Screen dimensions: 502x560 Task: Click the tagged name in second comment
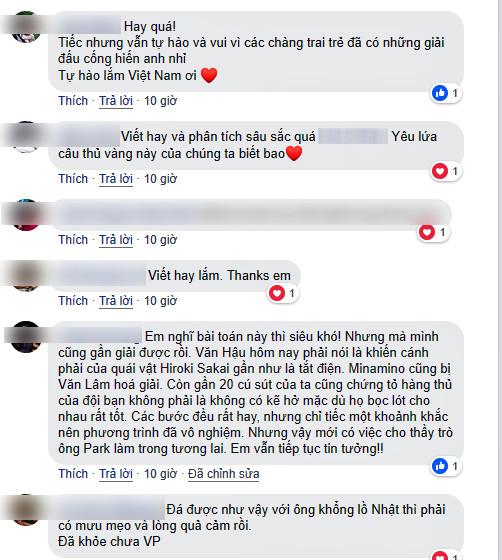point(353,136)
